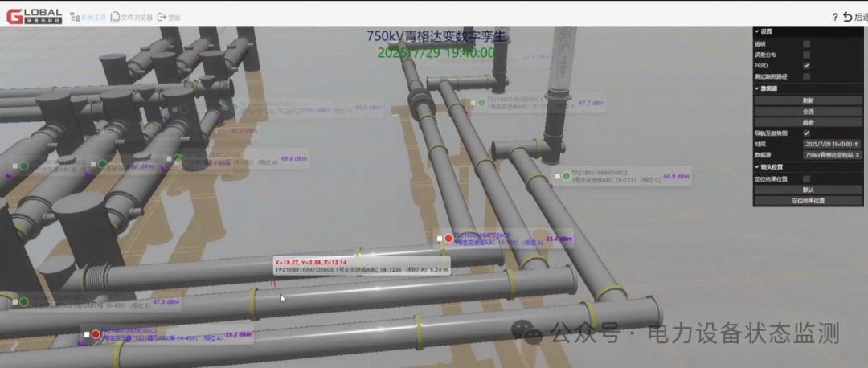The height and width of the screenshot is (368, 868).
Task: Click the 文件浏览器 document icon
Action: click(115, 17)
